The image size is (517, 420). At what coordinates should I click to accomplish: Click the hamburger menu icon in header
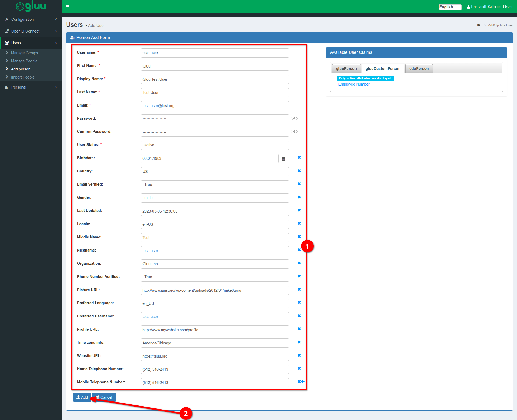(x=68, y=7)
